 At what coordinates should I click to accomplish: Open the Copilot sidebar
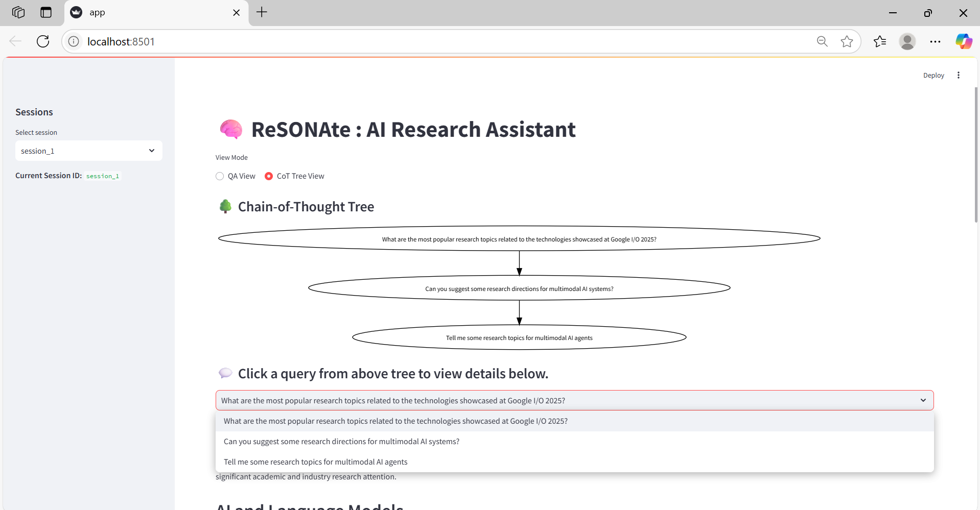pyautogui.click(x=964, y=41)
